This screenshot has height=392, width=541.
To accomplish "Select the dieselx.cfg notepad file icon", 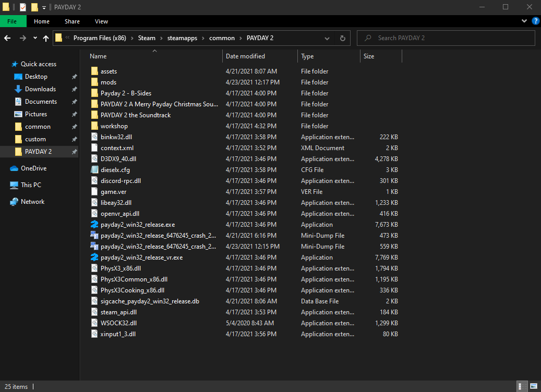I will coord(94,169).
